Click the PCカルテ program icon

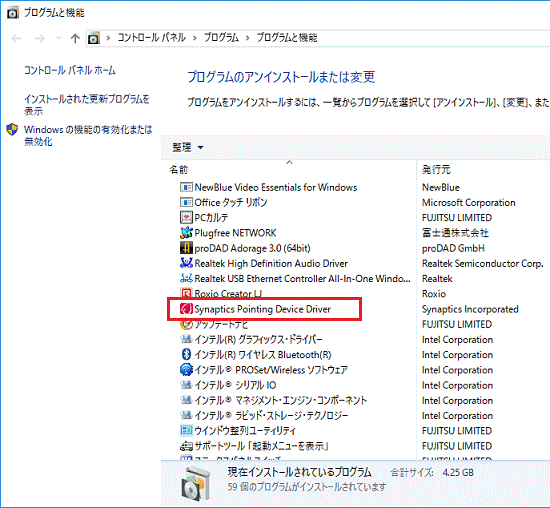point(186,218)
